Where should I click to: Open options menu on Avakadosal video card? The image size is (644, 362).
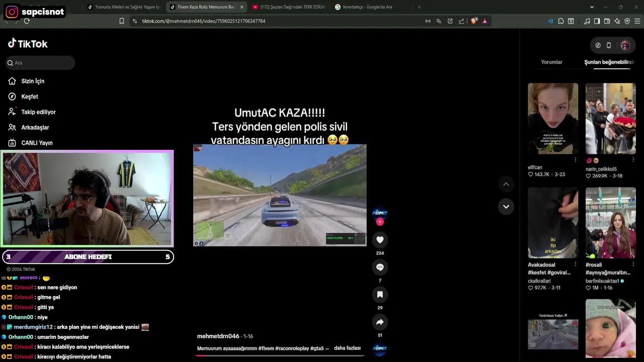pyautogui.click(x=576, y=264)
